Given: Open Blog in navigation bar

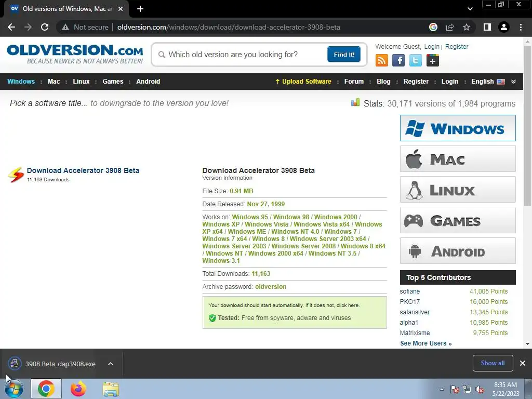Looking at the screenshot, I should [x=383, y=82].
